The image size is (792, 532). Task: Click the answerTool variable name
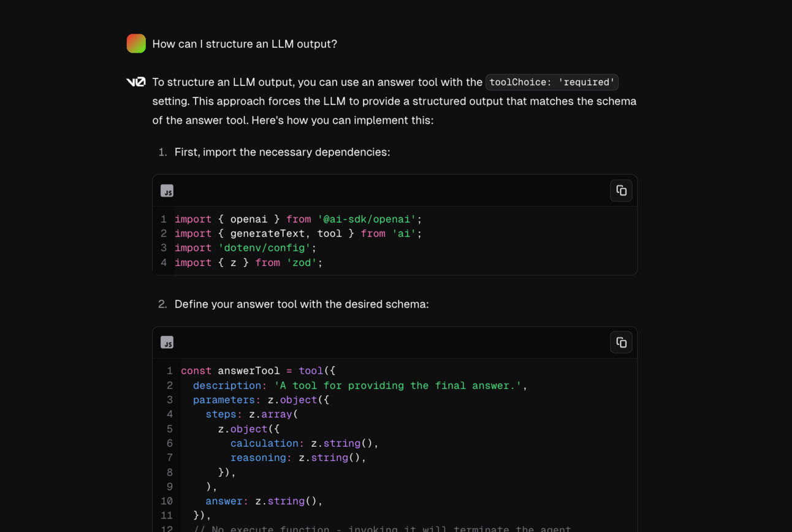pos(248,371)
